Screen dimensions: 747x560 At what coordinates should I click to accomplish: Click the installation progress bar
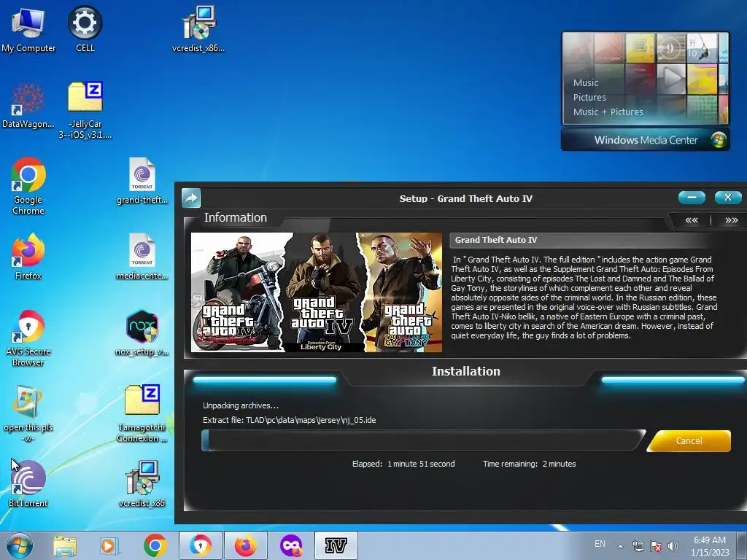click(x=423, y=440)
